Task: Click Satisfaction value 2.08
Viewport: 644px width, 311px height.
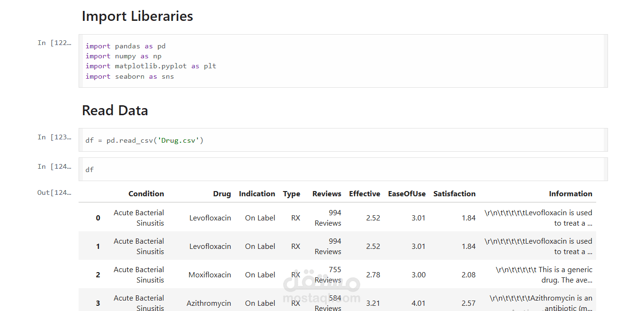Action: [x=469, y=275]
